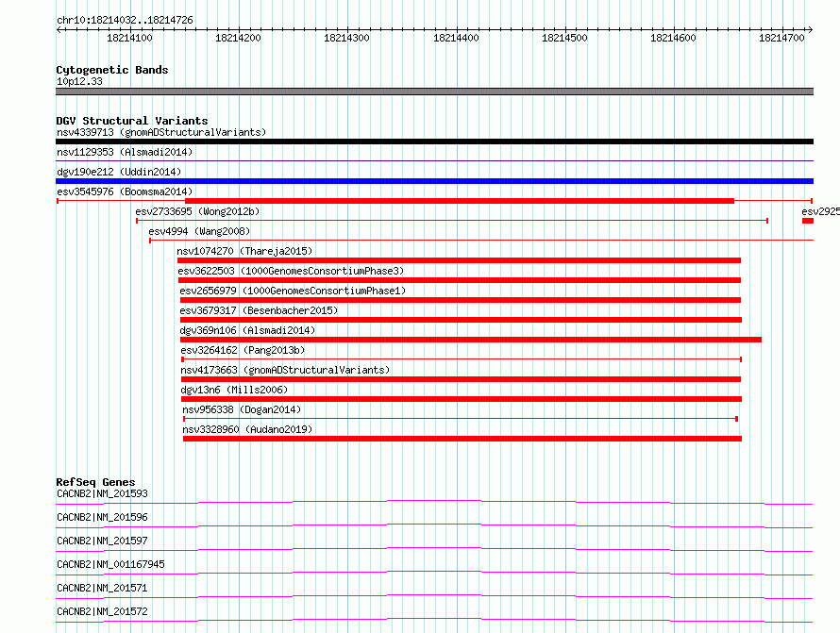Click ruler tick label 18214300
The height and width of the screenshot is (633, 840).
[x=346, y=38]
